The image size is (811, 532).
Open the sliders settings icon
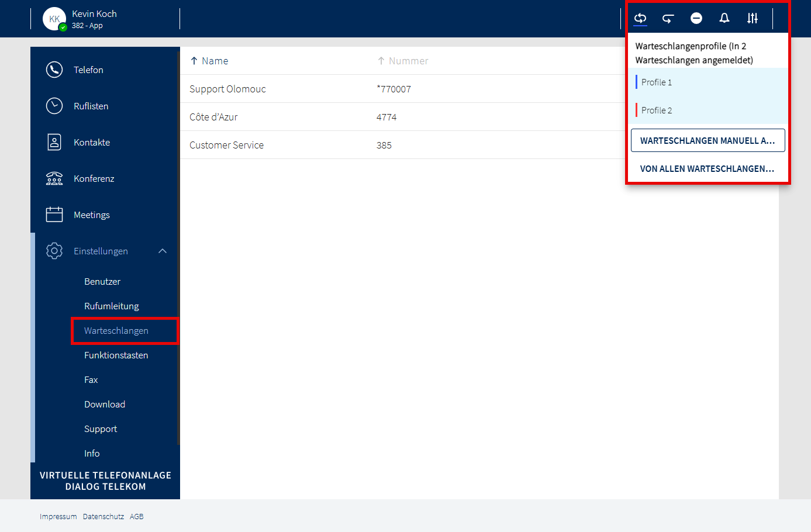[x=752, y=19]
